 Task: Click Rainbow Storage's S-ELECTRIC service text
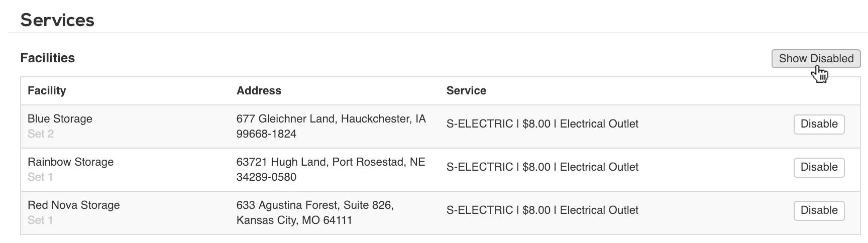(x=542, y=167)
